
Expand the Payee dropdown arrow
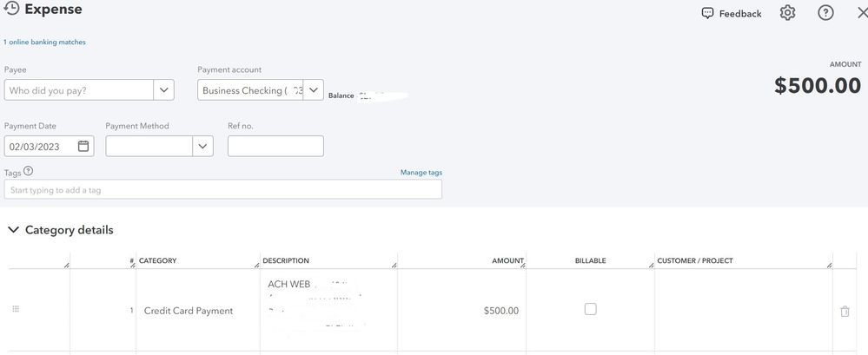click(164, 90)
